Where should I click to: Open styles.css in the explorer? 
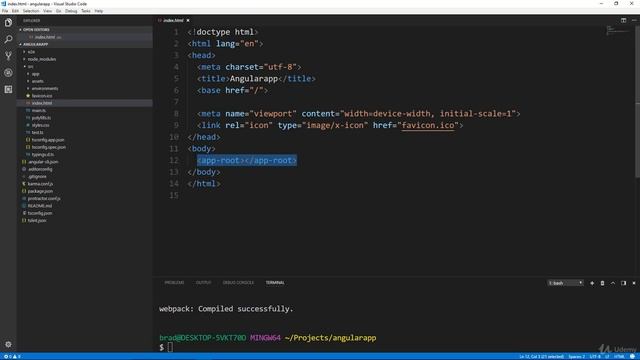tap(40, 125)
